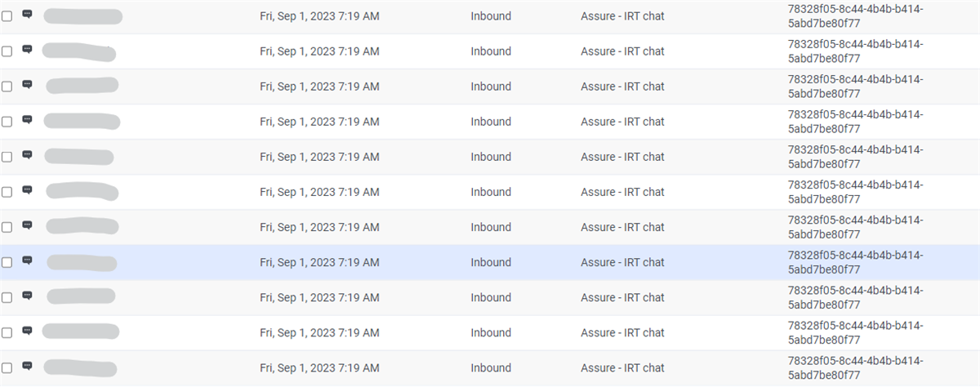Select the checkbox in the fourth row
Screen dimensions: 980x387
7,122
